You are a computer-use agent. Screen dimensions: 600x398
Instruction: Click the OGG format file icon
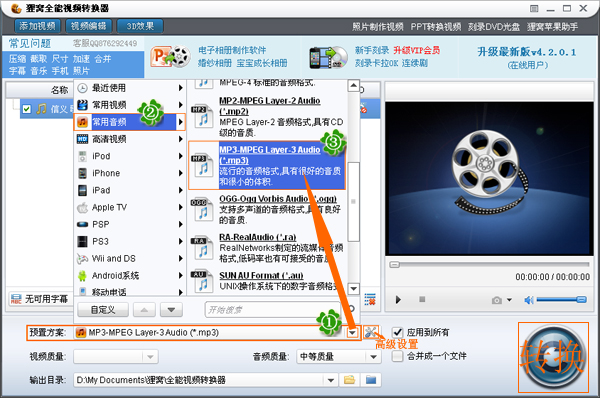click(x=201, y=210)
